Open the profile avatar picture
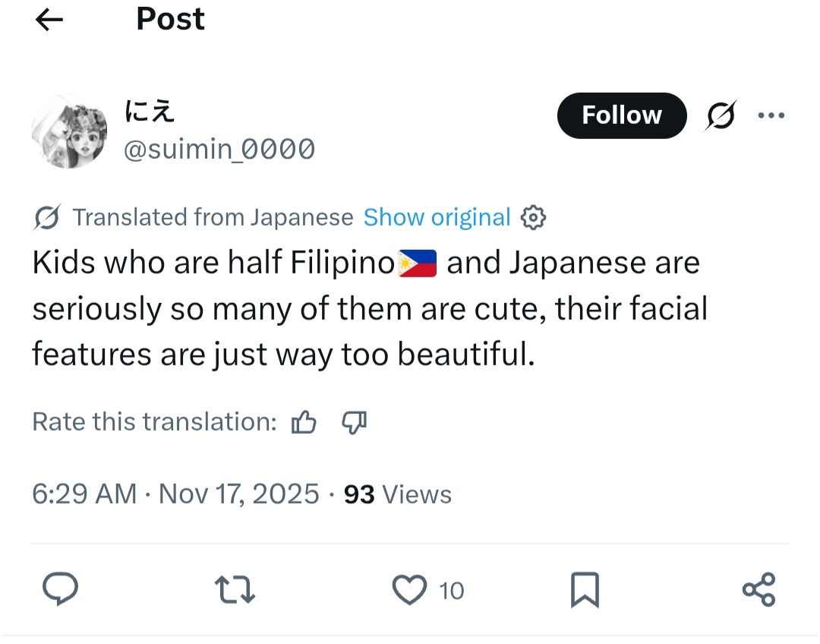Viewport: 820px width, 644px height. click(x=69, y=131)
